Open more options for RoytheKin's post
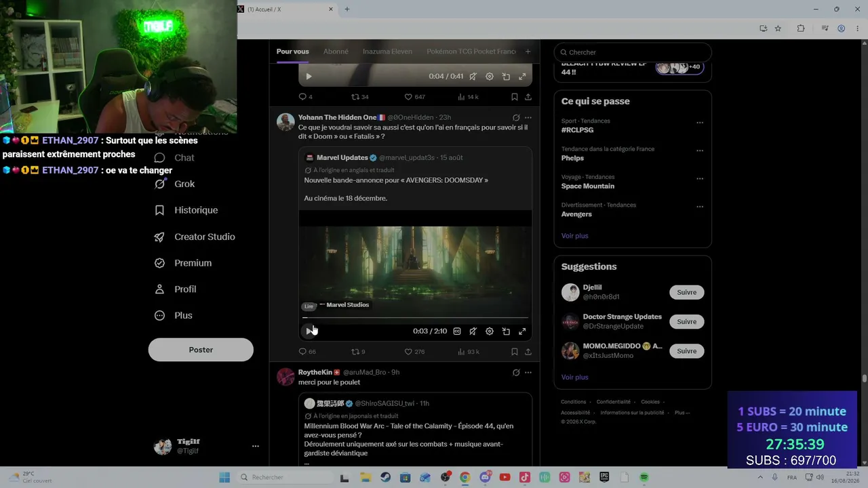Image resolution: width=868 pixels, height=488 pixels. pyautogui.click(x=528, y=372)
